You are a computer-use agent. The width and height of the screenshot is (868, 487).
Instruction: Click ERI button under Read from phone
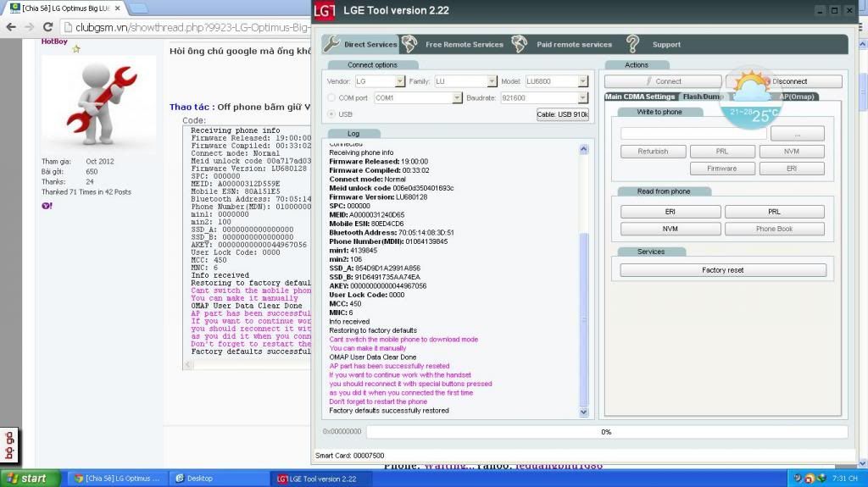point(670,212)
